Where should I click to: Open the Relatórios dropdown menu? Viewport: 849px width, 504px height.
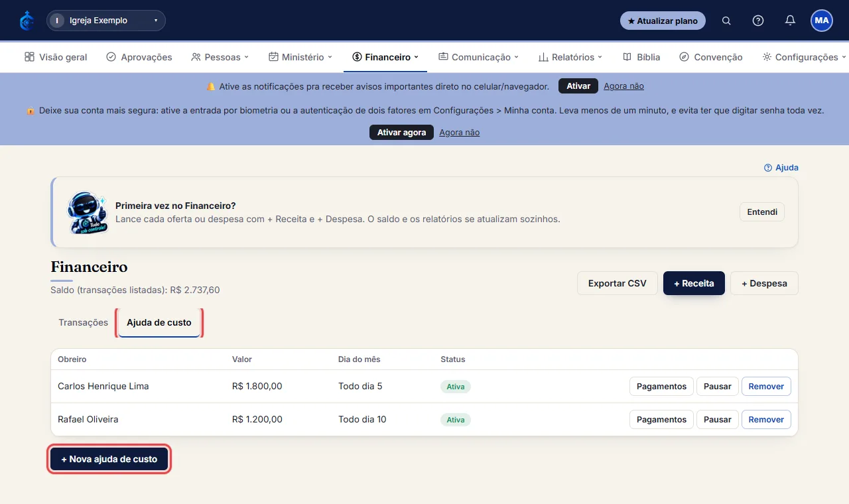(x=570, y=57)
